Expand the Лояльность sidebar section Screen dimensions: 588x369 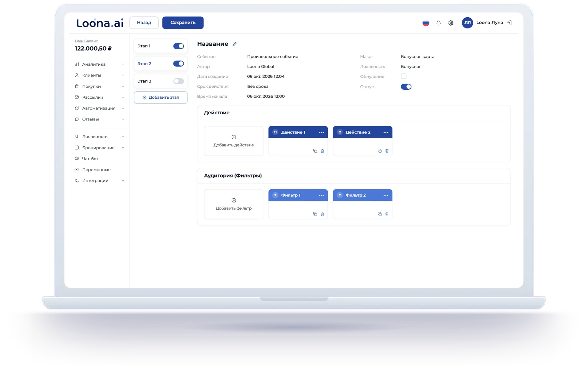(x=99, y=137)
